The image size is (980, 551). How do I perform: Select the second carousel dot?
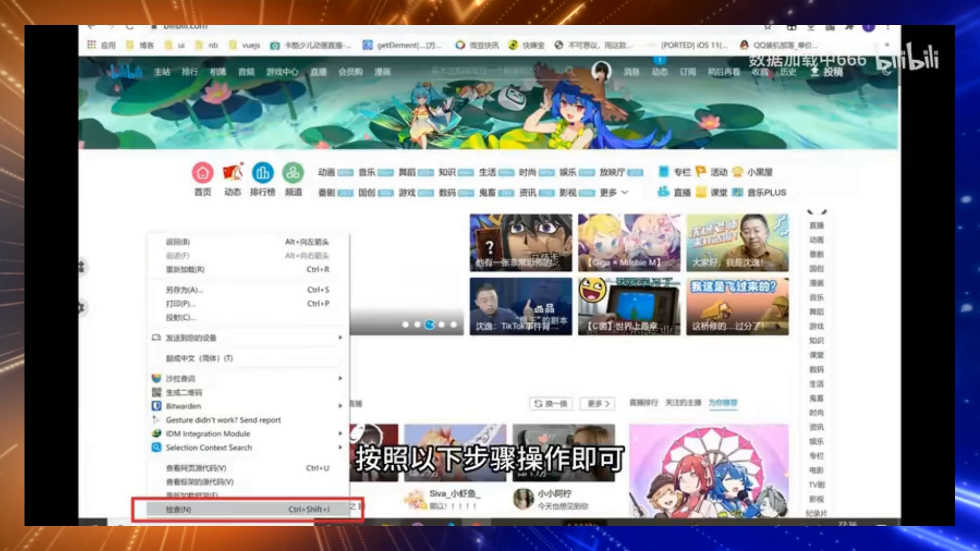pos(418,324)
